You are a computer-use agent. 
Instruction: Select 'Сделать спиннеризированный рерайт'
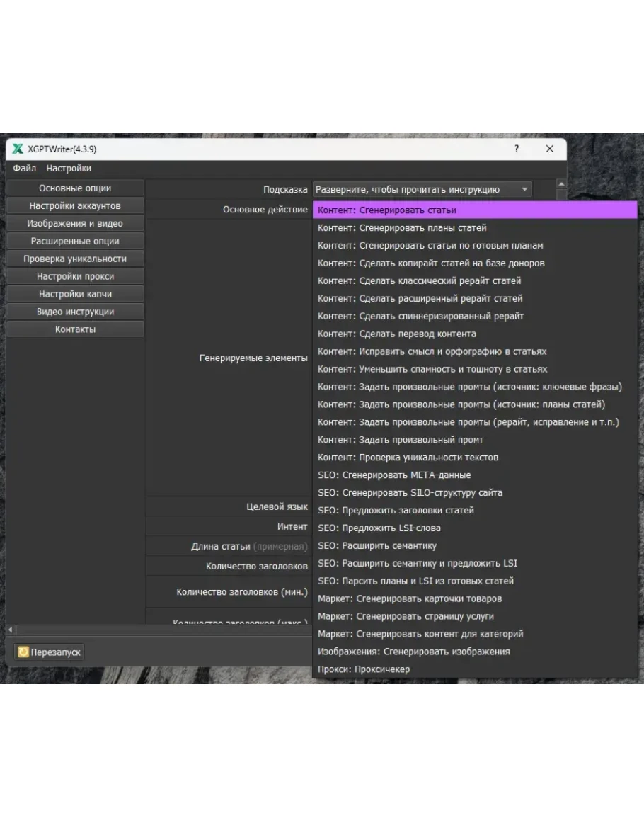(x=475, y=316)
